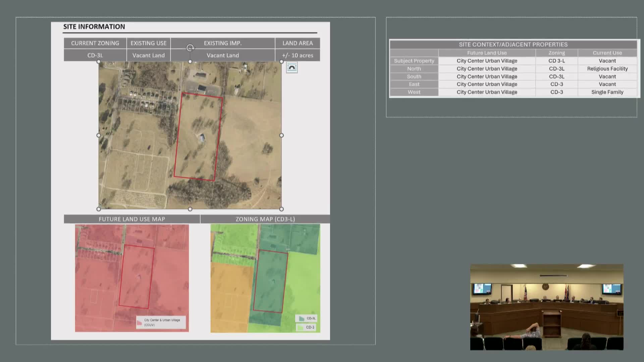Click City Center Urban Village in South row
This screenshot has width=644, height=362.
pos(487,76)
